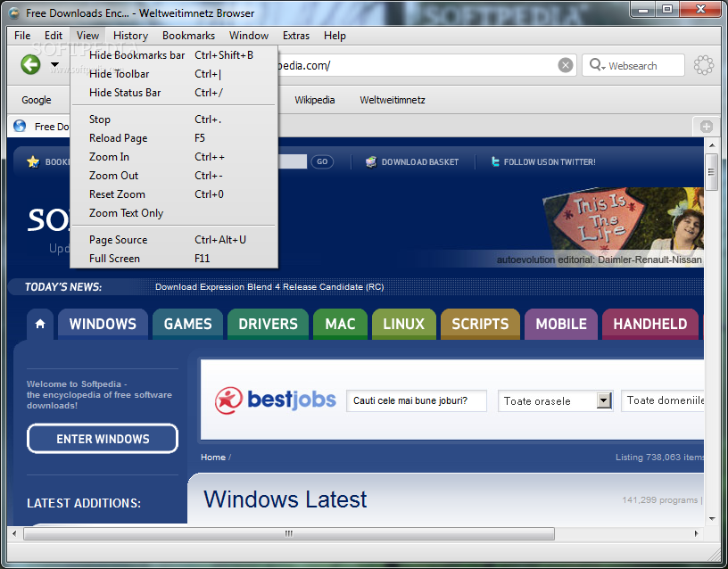
Task: Click FOLLOW US ON TWITTER link
Action: [x=550, y=162]
